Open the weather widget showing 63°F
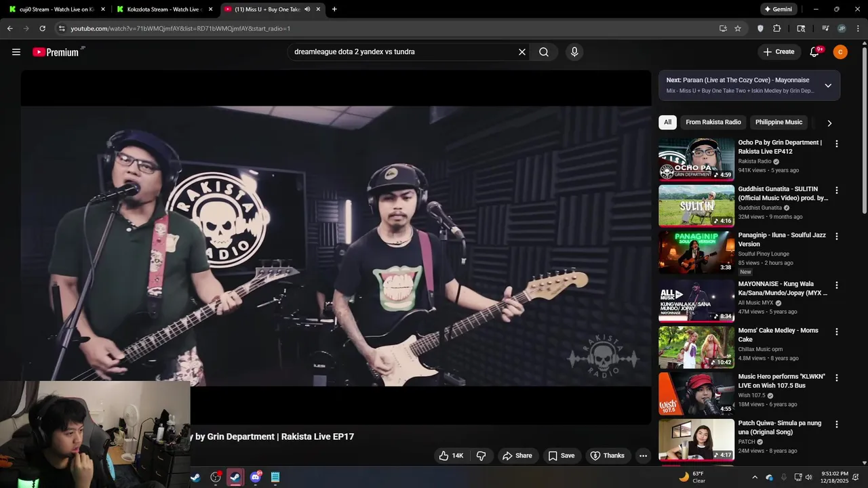868x488 pixels. (692, 477)
